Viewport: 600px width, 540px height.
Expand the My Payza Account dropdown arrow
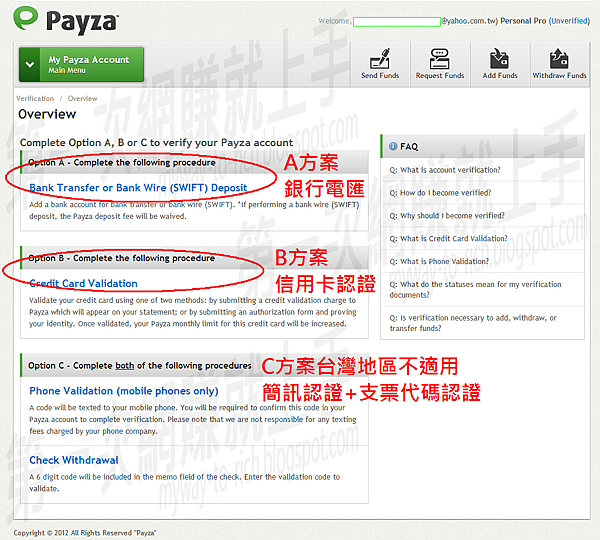coord(30,64)
